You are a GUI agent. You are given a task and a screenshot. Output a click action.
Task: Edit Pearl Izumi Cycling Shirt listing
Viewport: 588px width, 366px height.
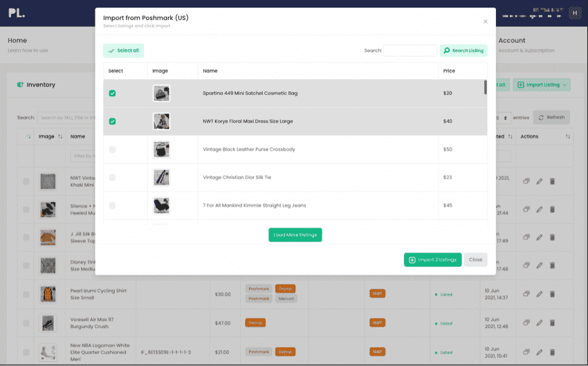(540, 294)
